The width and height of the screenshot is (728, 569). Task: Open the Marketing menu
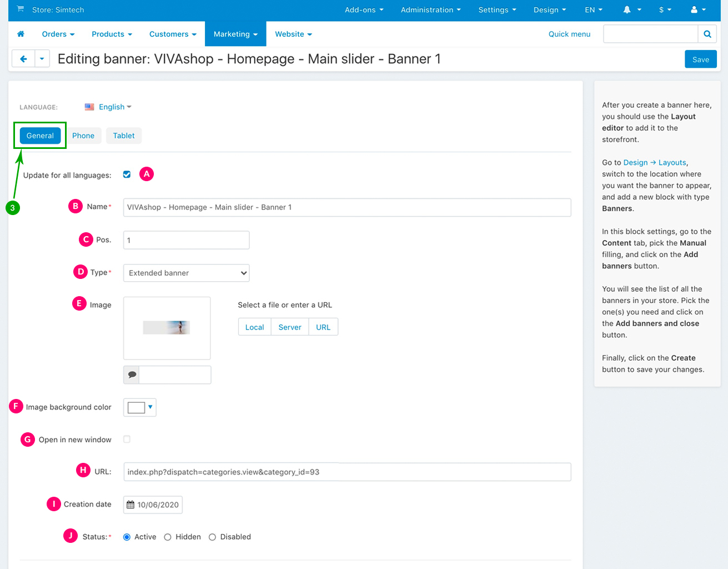[235, 34]
